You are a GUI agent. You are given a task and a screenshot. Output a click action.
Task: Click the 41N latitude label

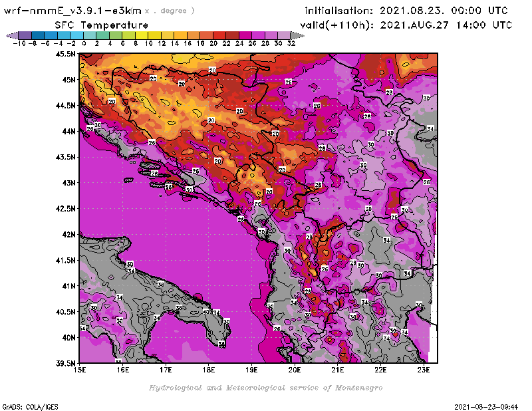(x=68, y=286)
